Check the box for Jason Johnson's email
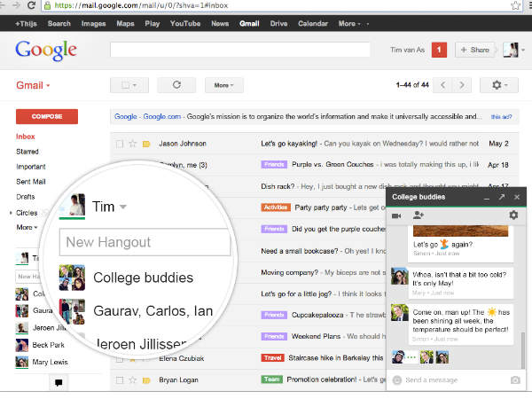Image resolution: width=532 pixels, height=399 pixels. 119,143
